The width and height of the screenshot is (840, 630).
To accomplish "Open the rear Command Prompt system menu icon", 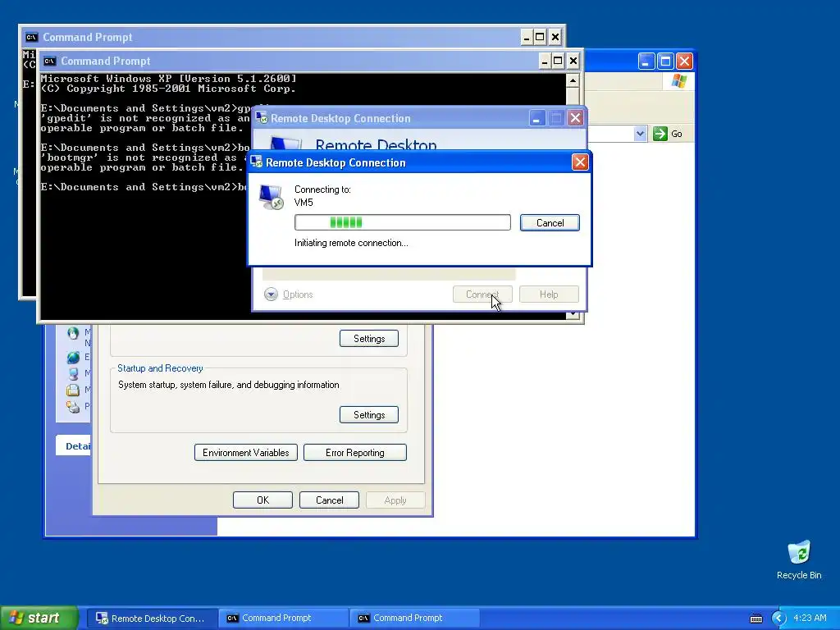I will coord(32,37).
